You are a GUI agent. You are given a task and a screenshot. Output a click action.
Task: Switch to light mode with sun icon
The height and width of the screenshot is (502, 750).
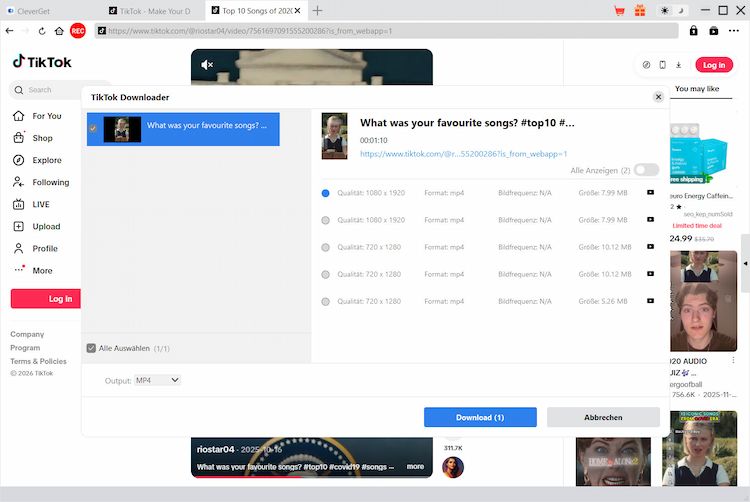(x=664, y=11)
